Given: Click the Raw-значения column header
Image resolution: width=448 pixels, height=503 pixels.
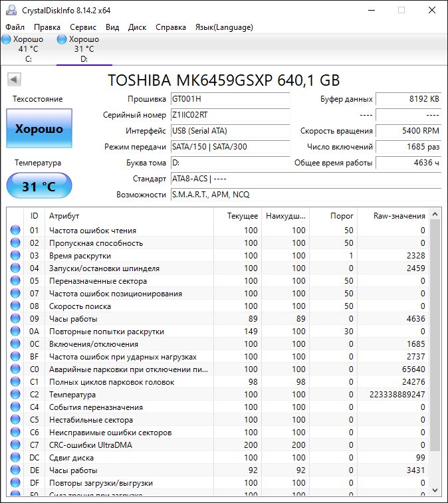Looking at the screenshot, I should click(393, 216).
